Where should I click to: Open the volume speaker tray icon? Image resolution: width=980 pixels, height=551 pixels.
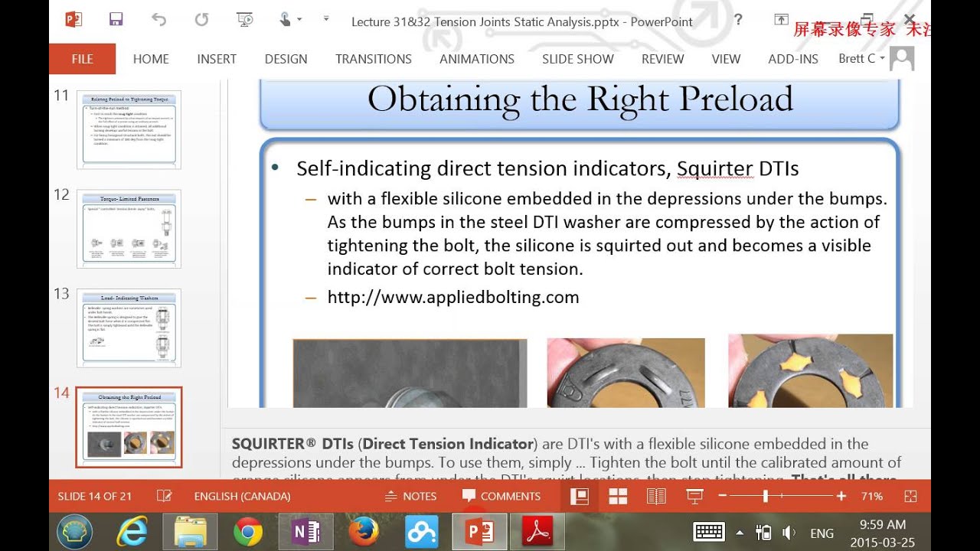(789, 533)
